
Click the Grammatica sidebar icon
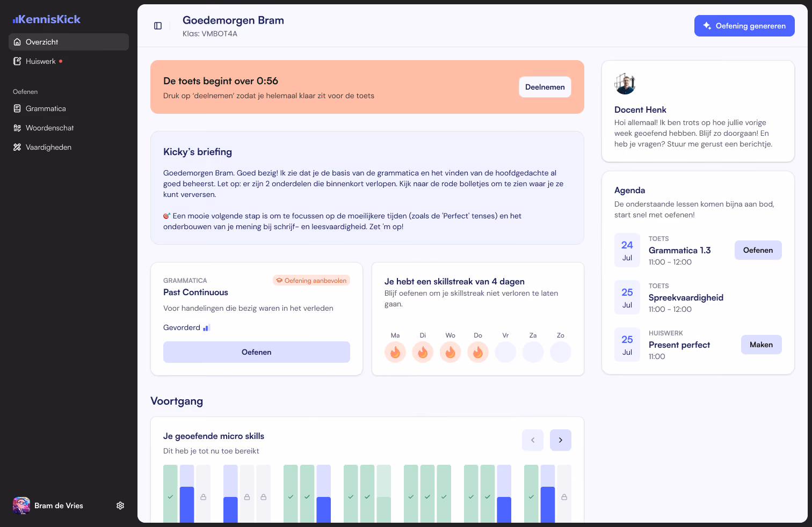click(17, 108)
